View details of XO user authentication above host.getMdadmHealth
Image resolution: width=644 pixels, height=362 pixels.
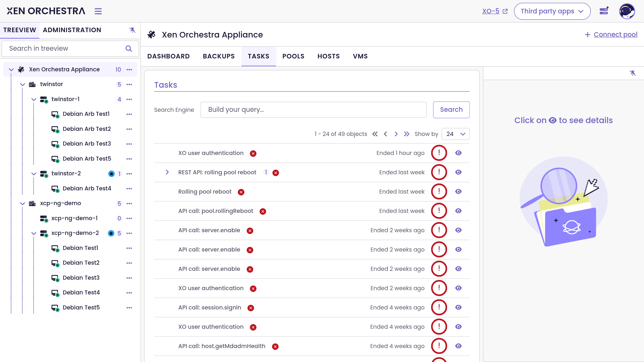458,327
